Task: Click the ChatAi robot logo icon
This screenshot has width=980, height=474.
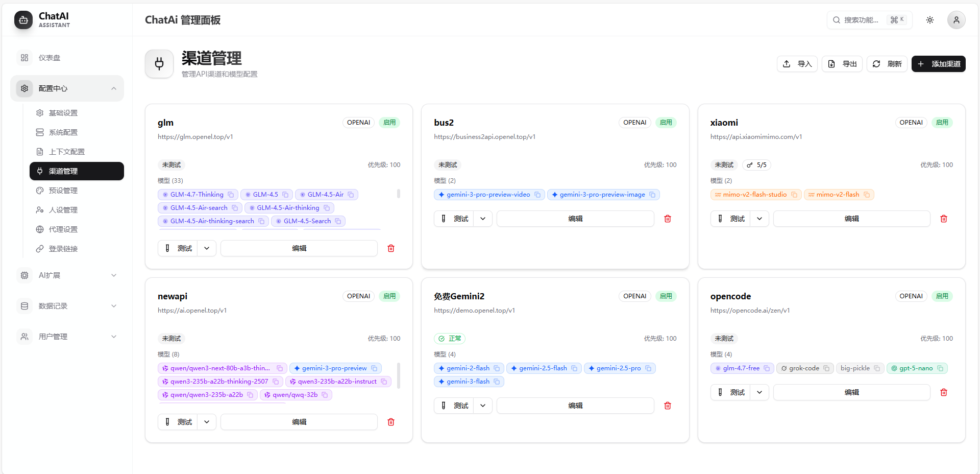Action: pyautogui.click(x=23, y=20)
